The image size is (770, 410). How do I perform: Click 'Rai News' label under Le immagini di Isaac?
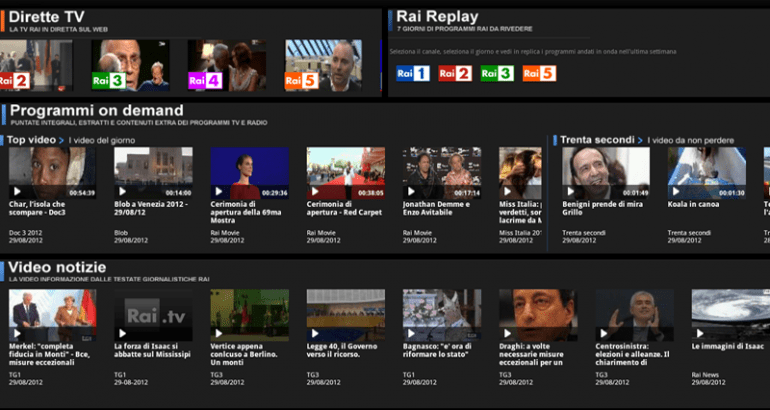705,375
